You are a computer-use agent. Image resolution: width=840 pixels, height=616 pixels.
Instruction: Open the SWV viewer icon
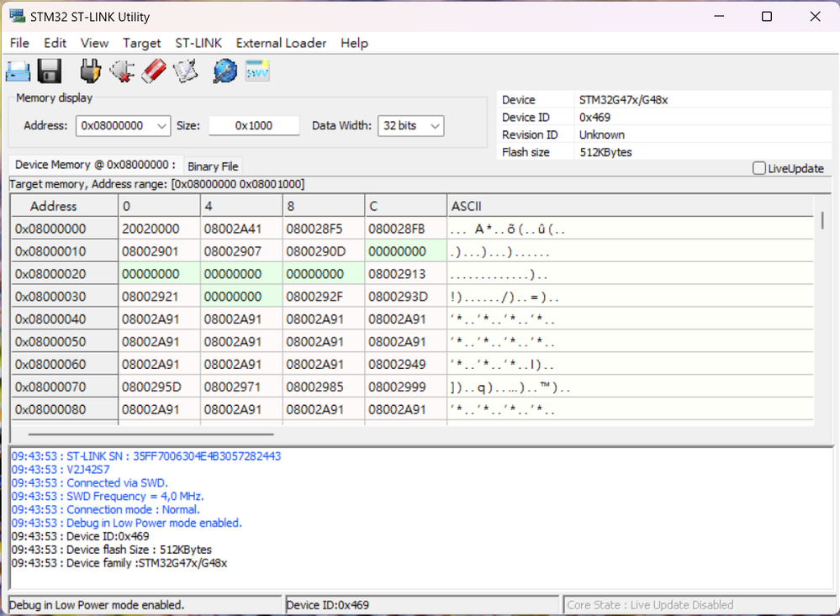tap(256, 71)
